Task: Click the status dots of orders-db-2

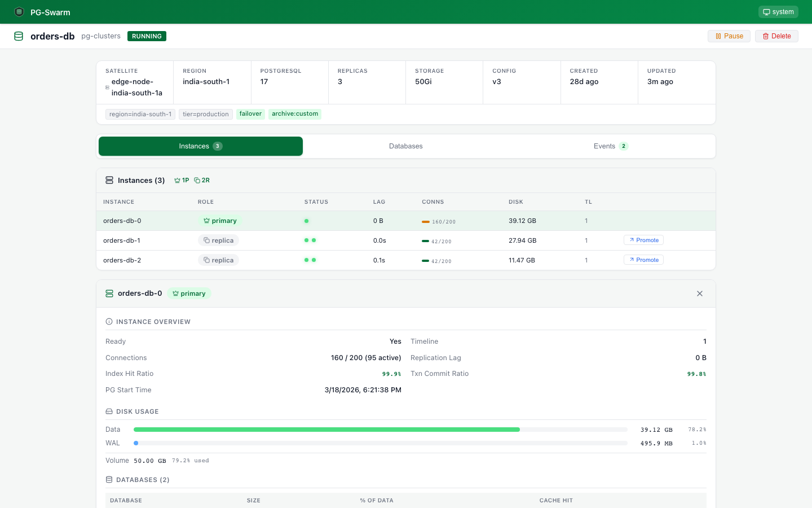Action: coord(310,260)
